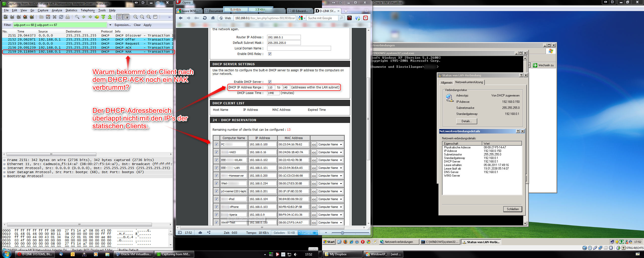Launch Chrome from XP quick launch
The height and width of the screenshot is (258, 644).
[369, 242]
